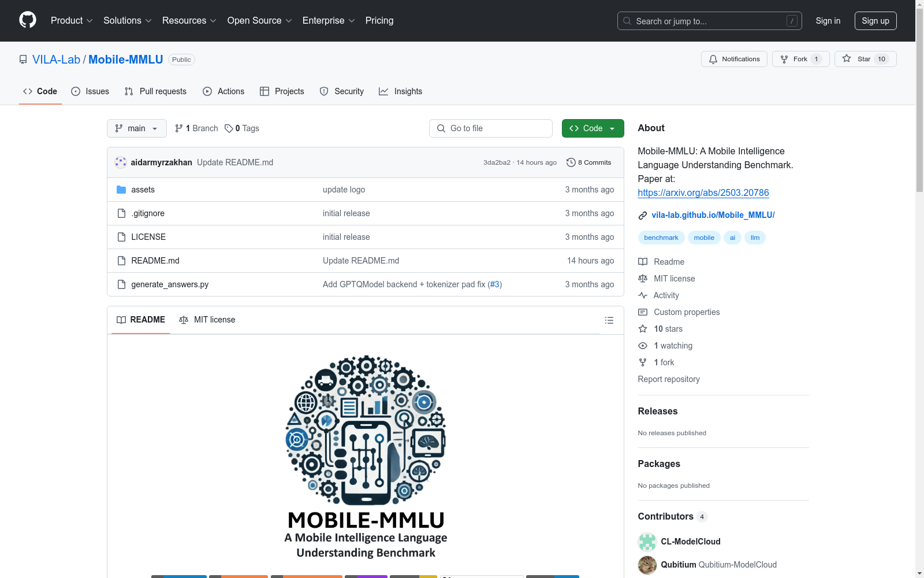924x578 pixels.
Task: View the 8 Commits history
Action: pos(589,162)
